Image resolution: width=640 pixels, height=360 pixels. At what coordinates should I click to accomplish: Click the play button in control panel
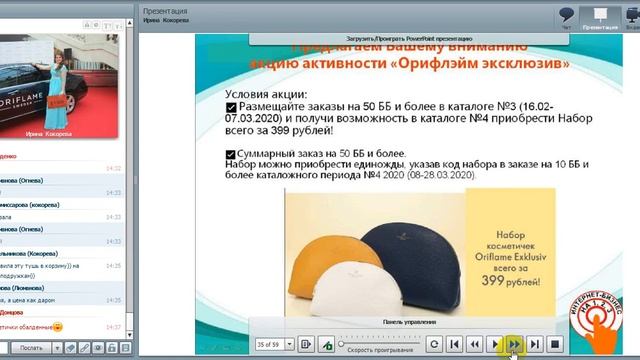(x=495, y=344)
